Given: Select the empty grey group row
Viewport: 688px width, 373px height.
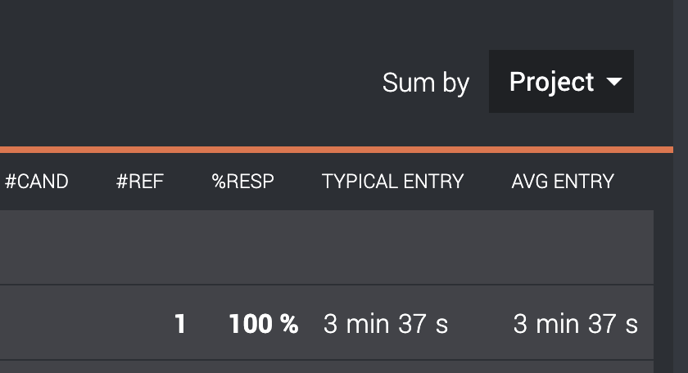Looking at the screenshot, I should [327, 247].
